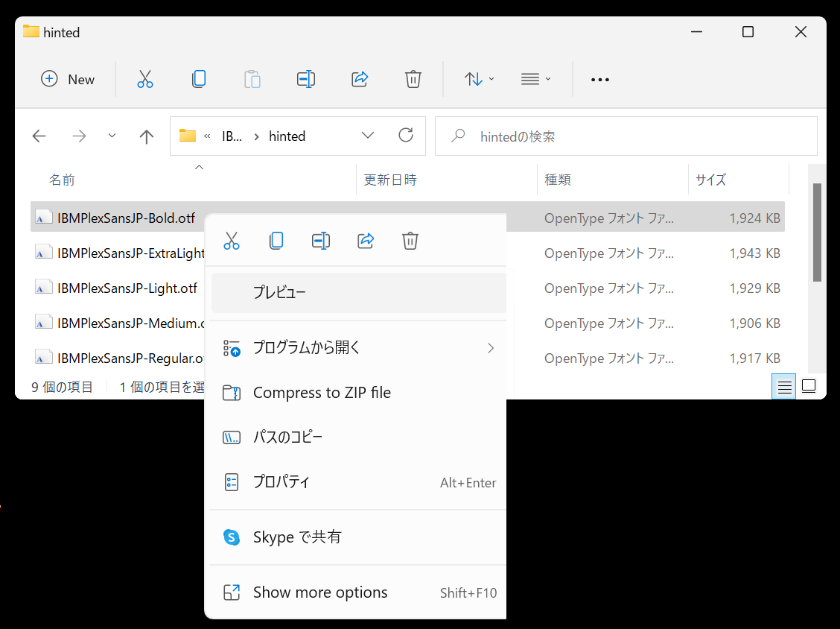The width and height of the screenshot is (840, 629).
Task: Click the magnifier icon in search box
Action: point(458,136)
